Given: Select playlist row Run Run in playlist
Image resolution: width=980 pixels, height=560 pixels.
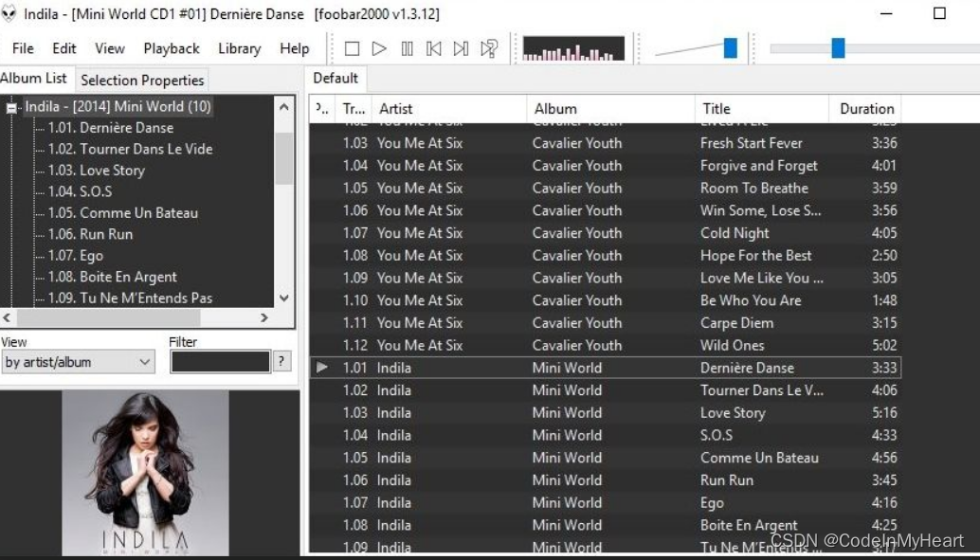Looking at the screenshot, I should click(605, 480).
